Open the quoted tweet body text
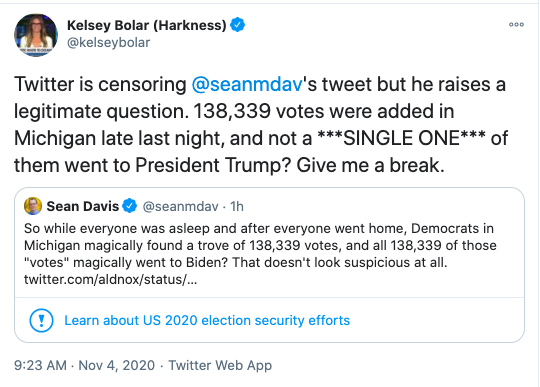 260,254
